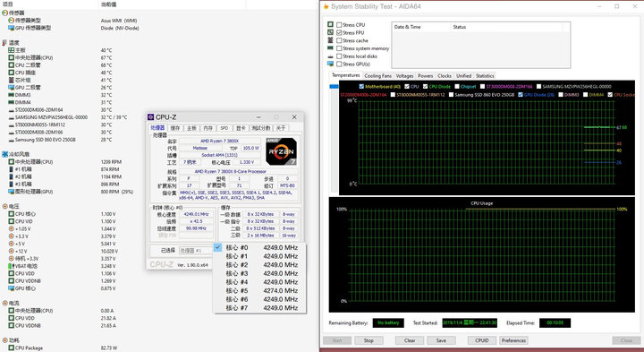The width and height of the screenshot is (644, 352).
Task: Click the battery icon beside VBAT 电池
Action: [x=11, y=266]
